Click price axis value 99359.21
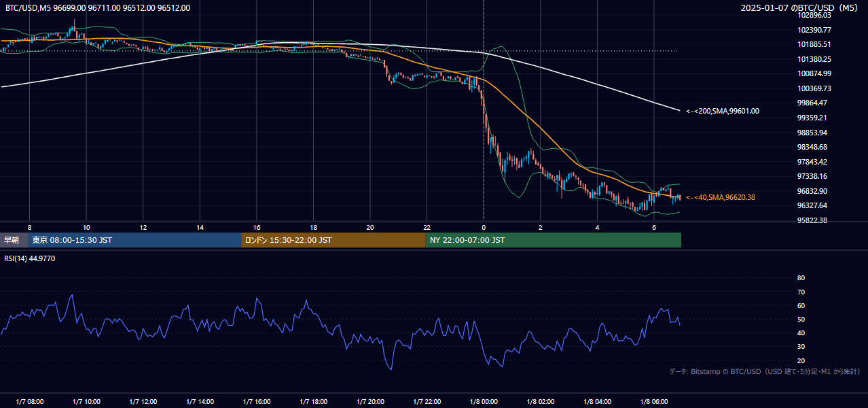Screen dimensions: 868x408 tap(812, 118)
